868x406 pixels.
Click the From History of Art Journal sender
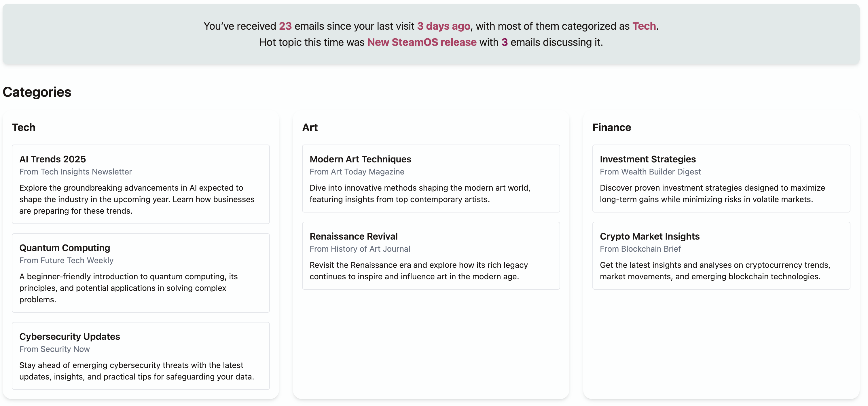[359, 249]
